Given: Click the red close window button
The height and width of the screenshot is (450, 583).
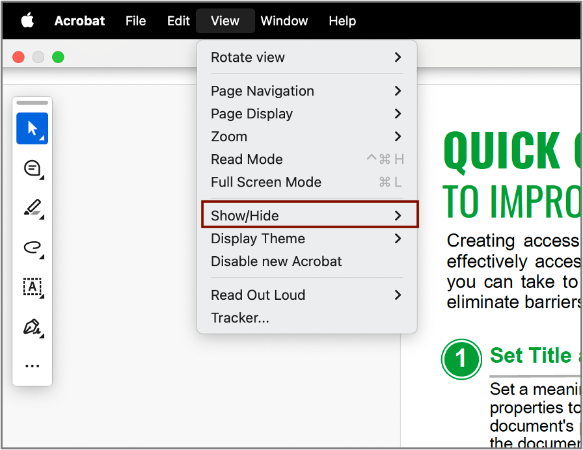Looking at the screenshot, I should click(x=18, y=57).
